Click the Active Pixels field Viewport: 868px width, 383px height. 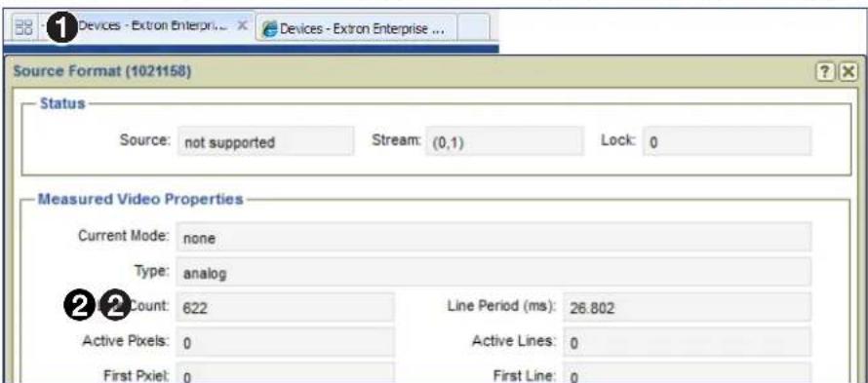(x=285, y=342)
